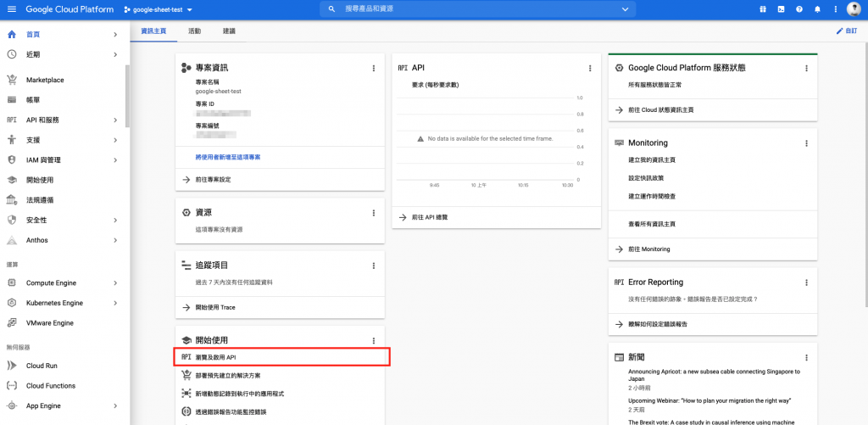Click the Kubernetes Engine hexagon icon
This screenshot has height=425, width=868.
coord(12,303)
